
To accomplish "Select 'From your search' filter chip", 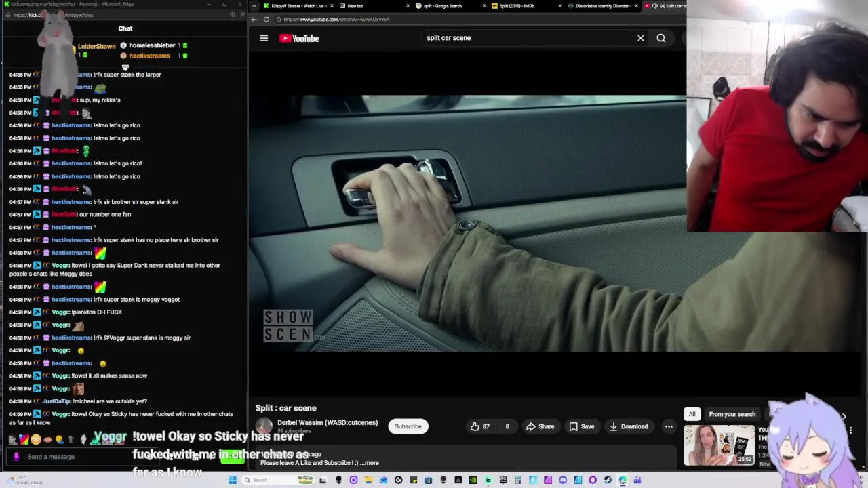I will 732,414.
